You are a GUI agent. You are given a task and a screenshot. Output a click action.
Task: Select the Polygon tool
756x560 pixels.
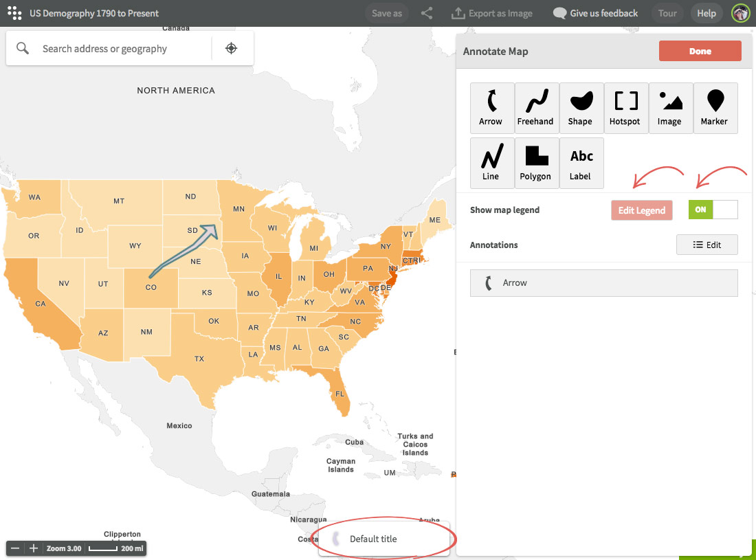[x=537, y=163]
